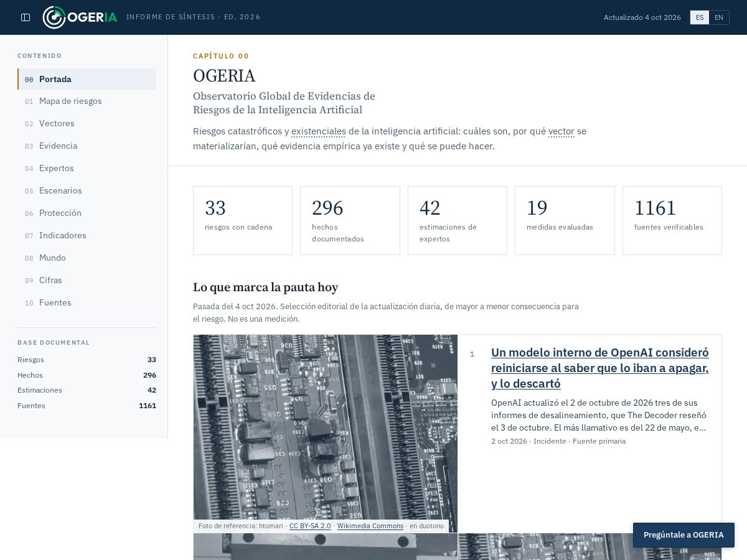The image size is (747, 560).
Task: Click the Actualizado 4 oct 2026 text
Action: coord(642,17)
